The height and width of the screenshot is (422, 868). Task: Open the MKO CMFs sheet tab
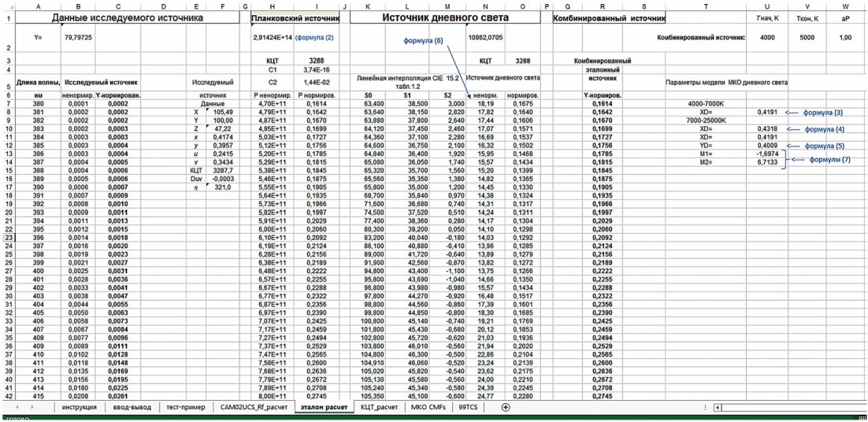coord(430,407)
